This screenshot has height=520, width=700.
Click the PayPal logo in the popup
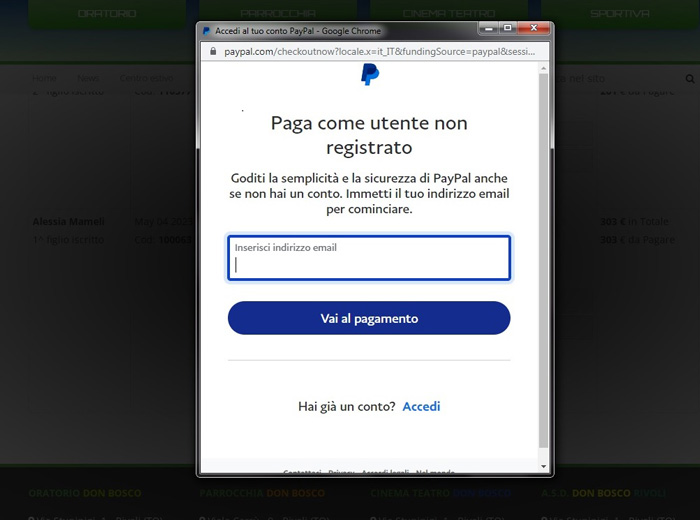[x=370, y=75]
